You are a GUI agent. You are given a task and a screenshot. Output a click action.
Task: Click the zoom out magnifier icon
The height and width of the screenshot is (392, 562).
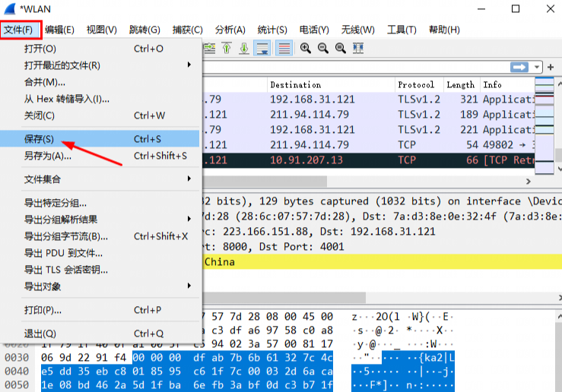click(322, 49)
